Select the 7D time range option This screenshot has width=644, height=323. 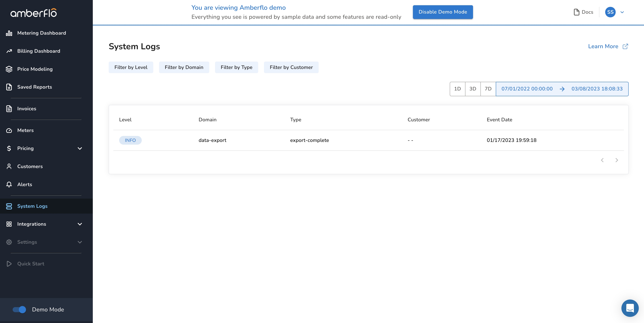coord(488,89)
